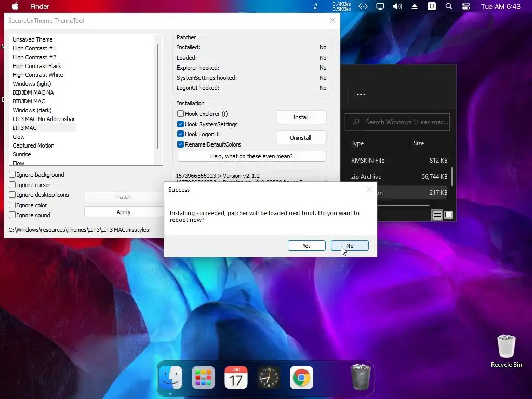This screenshot has width=532, height=399.
Task: Close the Success dialog
Action: coord(369,189)
